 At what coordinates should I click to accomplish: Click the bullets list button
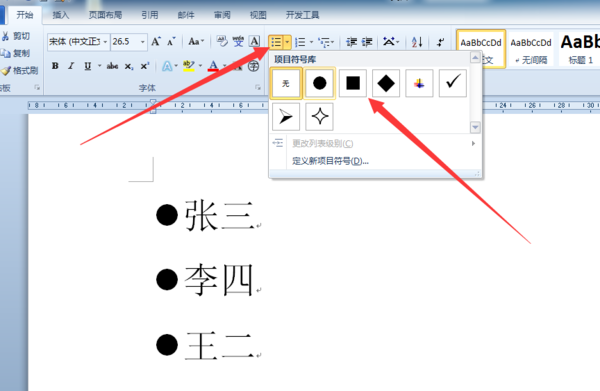tap(276, 42)
